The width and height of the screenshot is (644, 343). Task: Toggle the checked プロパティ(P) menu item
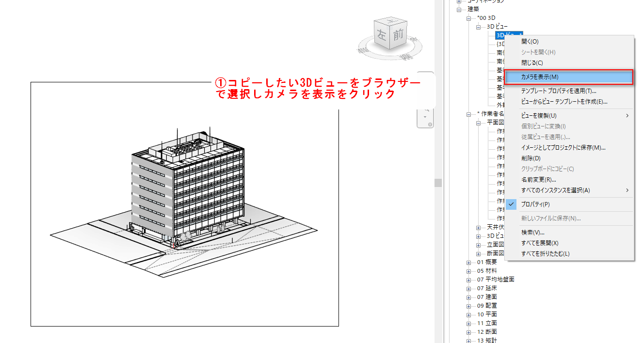pos(569,204)
